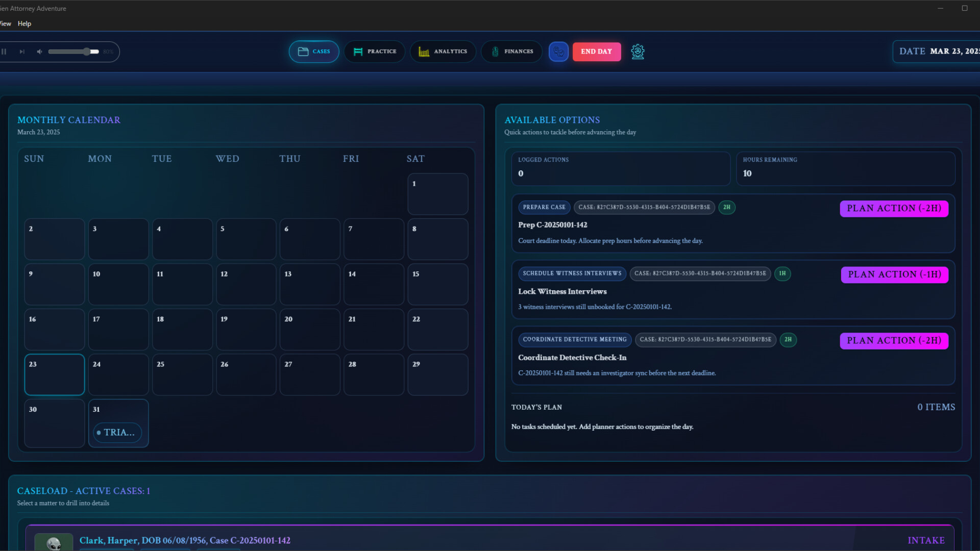Viewport: 980px width, 551px height.
Task: Mute audio with the speaker icon
Action: coord(39,52)
